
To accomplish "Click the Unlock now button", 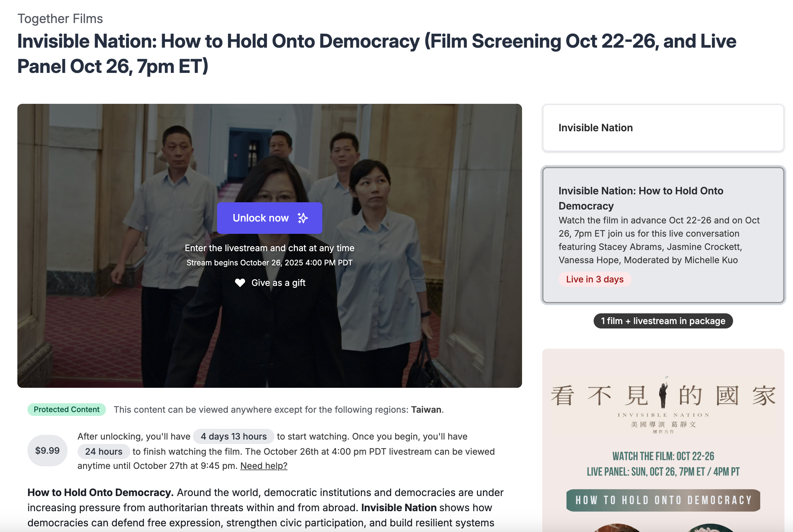I will [269, 218].
